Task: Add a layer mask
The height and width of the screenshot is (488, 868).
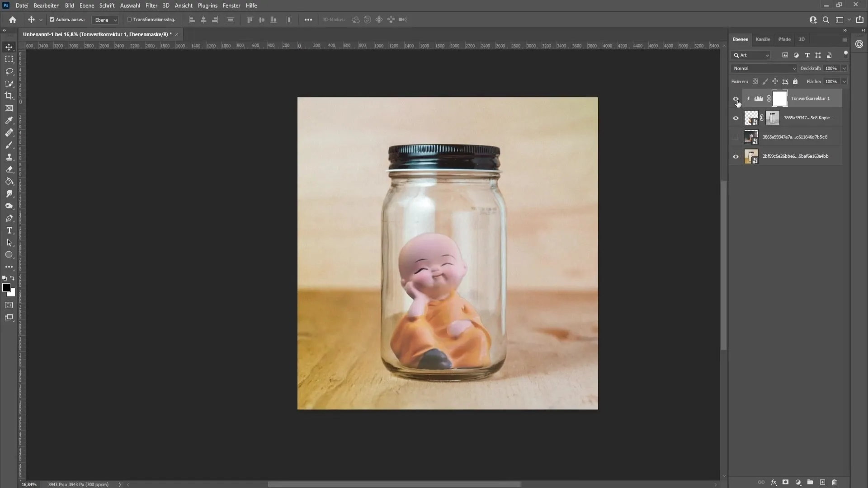Action: click(786, 483)
